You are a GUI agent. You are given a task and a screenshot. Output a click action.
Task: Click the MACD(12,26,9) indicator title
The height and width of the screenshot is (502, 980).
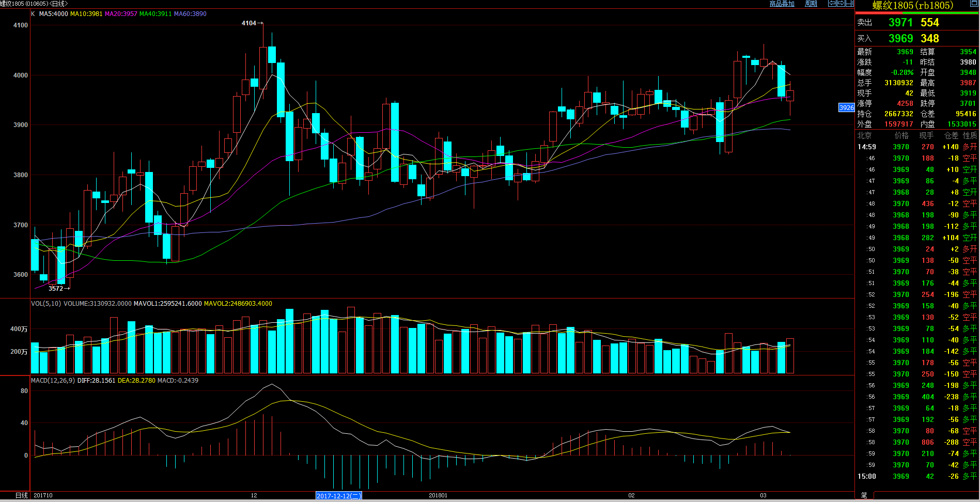53,381
